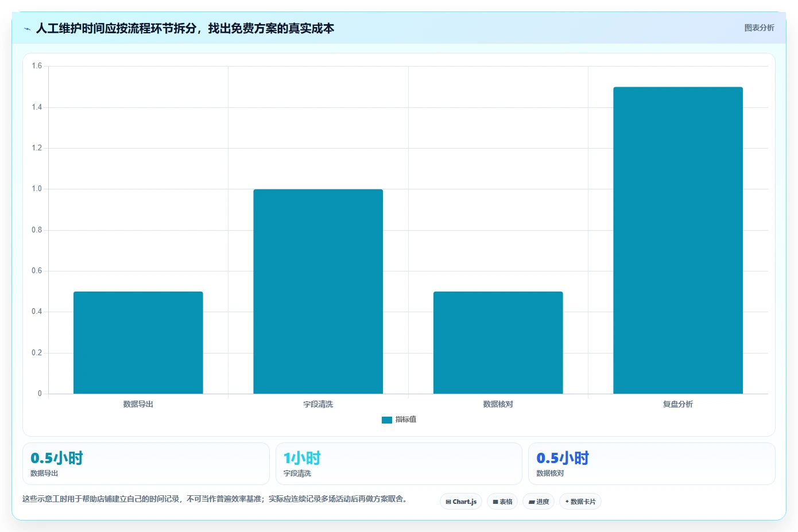Click the lightning icon beside the chart title
This screenshot has height=532, width=798.
click(x=27, y=29)
